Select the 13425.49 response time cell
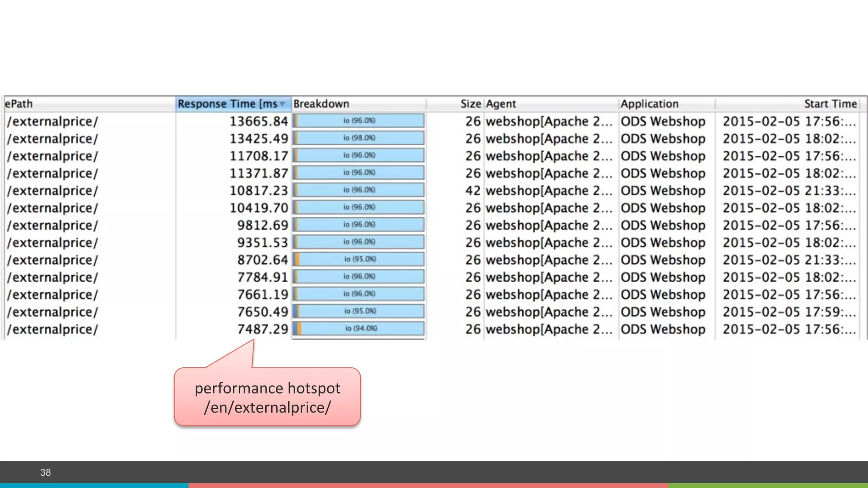The image size is (868, 488). click(x=259, y=139)
